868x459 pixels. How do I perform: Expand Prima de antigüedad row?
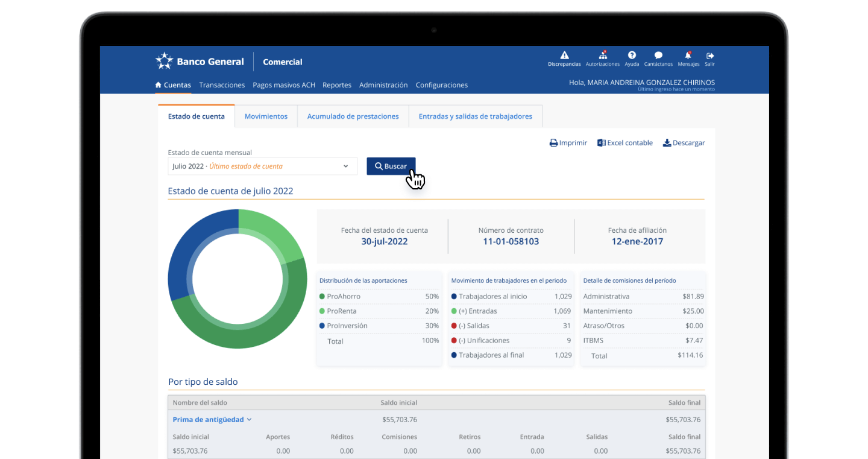click(x=212, y=420)
